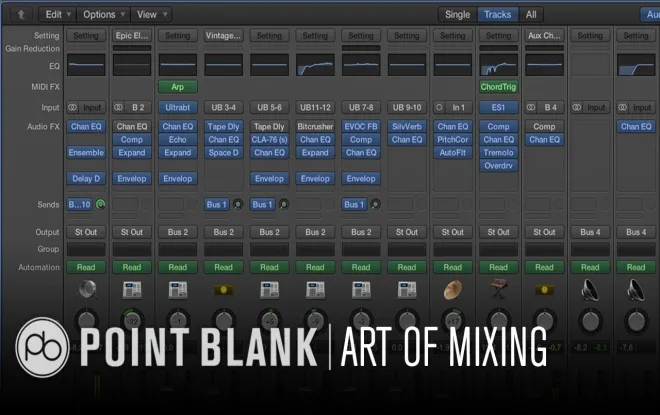Click the ES1 instrument slot
Viewport: 660px width, 415px height.
pyautogui.click(x=499, y=107)
